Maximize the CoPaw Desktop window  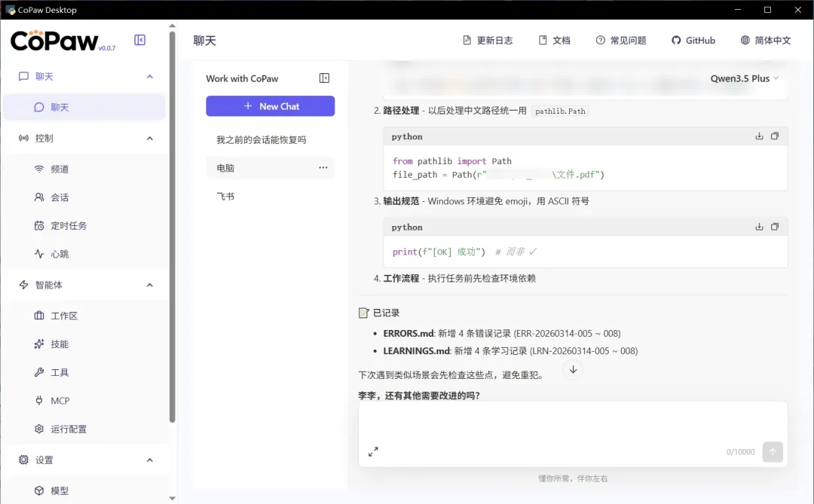[767, 10]
